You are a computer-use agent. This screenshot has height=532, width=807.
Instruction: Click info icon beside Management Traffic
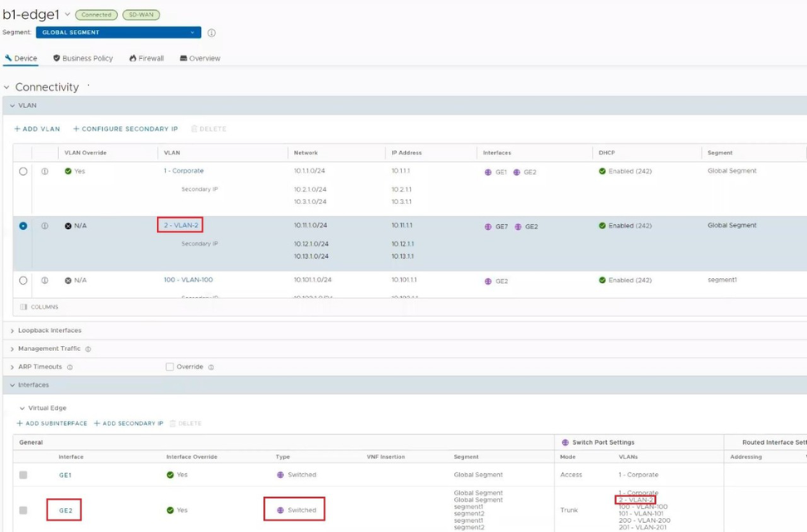tap(88, 349)
